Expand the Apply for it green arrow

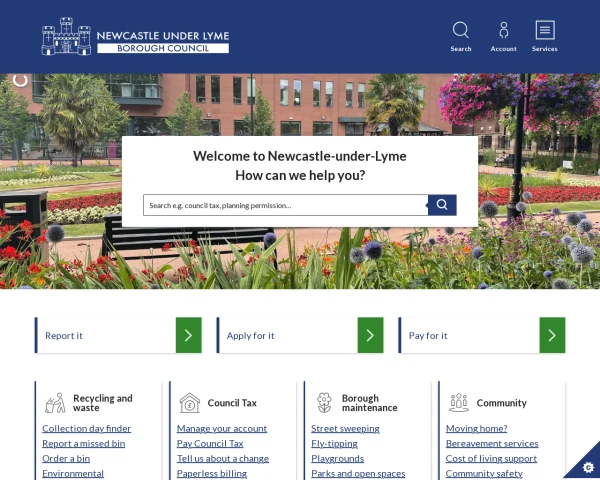pos(370,335)
